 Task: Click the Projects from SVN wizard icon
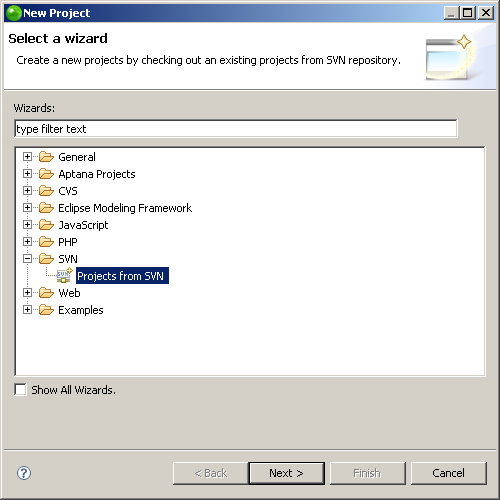tap(64, 276)
